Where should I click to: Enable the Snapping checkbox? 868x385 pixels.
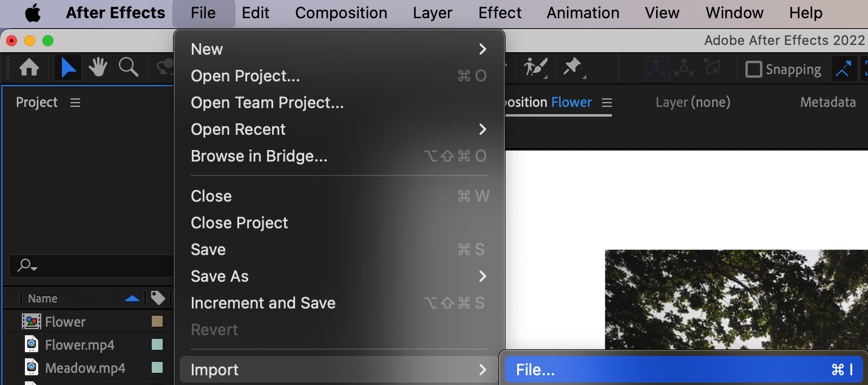(x=753, y=69)
